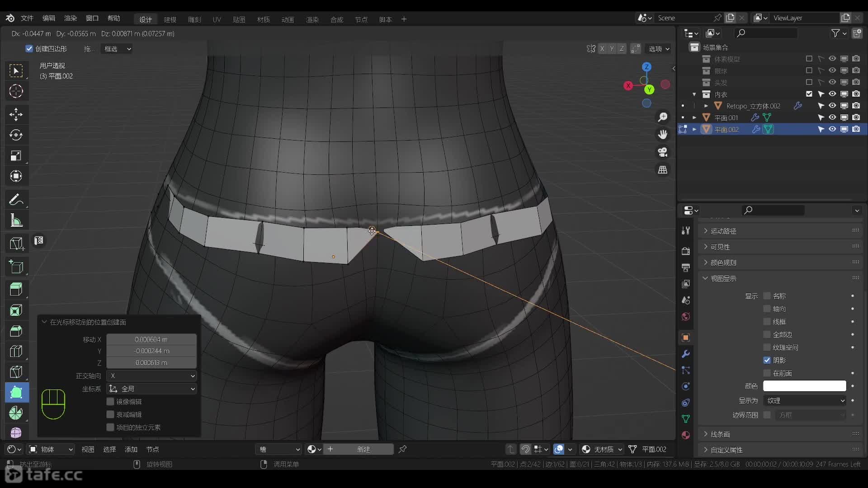868x488 pixels.
Task: Select the Transform tool
Action: coord(16,176)
